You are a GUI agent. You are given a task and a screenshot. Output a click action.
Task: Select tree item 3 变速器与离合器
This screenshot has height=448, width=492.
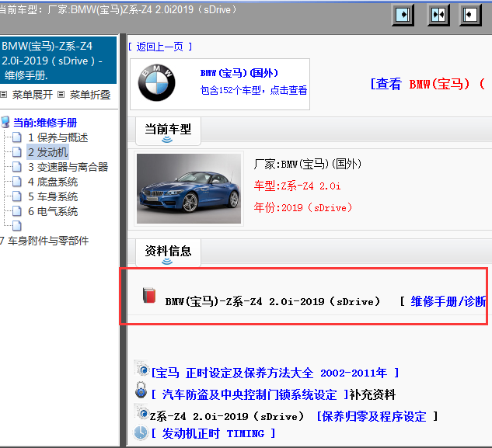point(68,167)
